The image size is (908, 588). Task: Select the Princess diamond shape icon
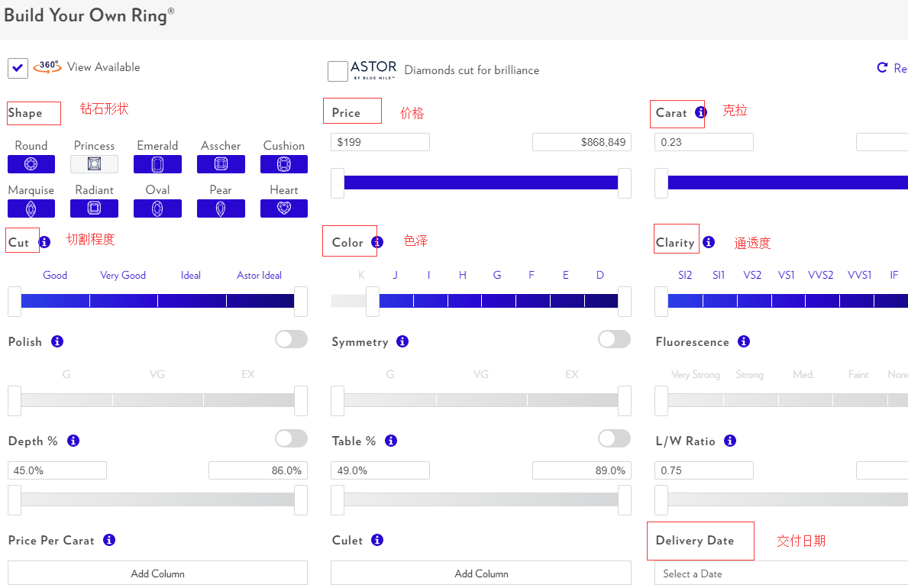coord(94,164)
